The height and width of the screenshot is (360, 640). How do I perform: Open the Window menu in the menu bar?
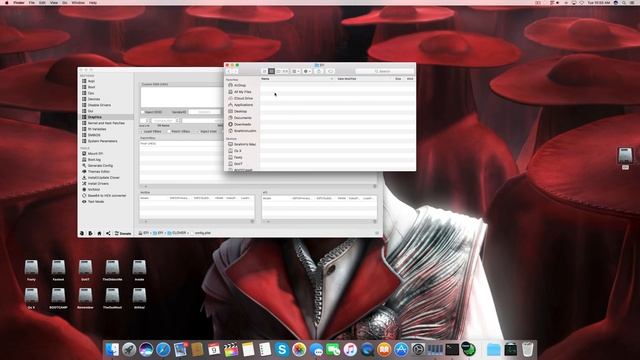click(78, 2)
